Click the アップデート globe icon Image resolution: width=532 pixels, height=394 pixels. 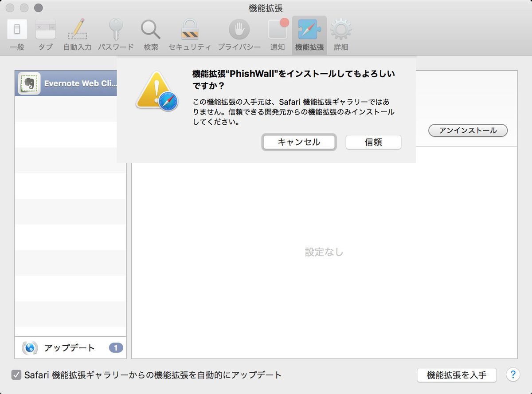click(30, 348)
